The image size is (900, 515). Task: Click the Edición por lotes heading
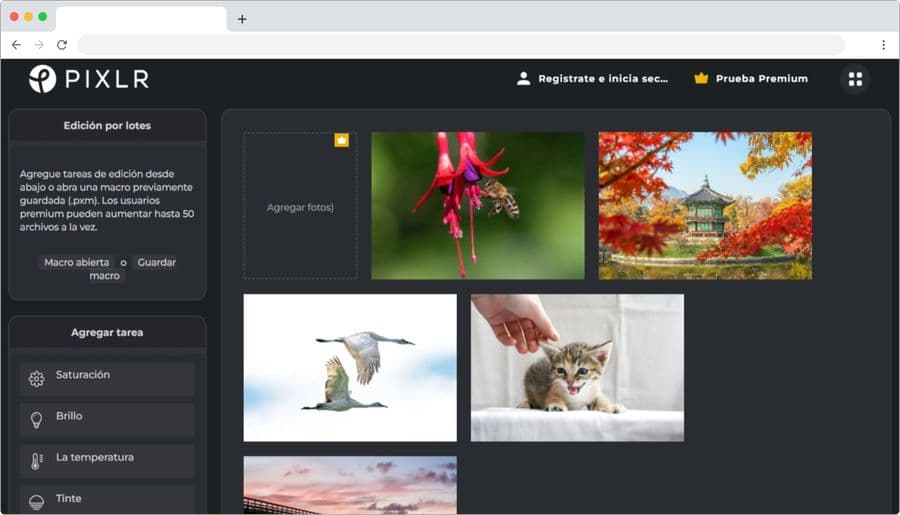(x=107, y=125)
